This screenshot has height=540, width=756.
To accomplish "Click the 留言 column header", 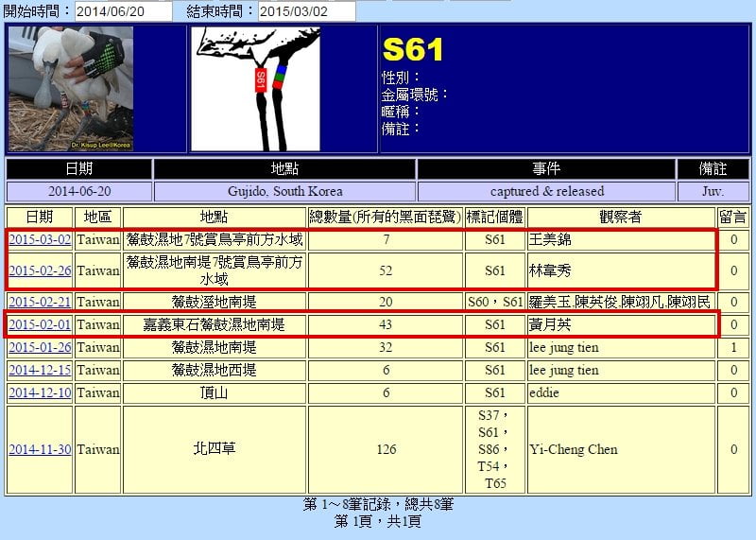I will click(733, 217).
